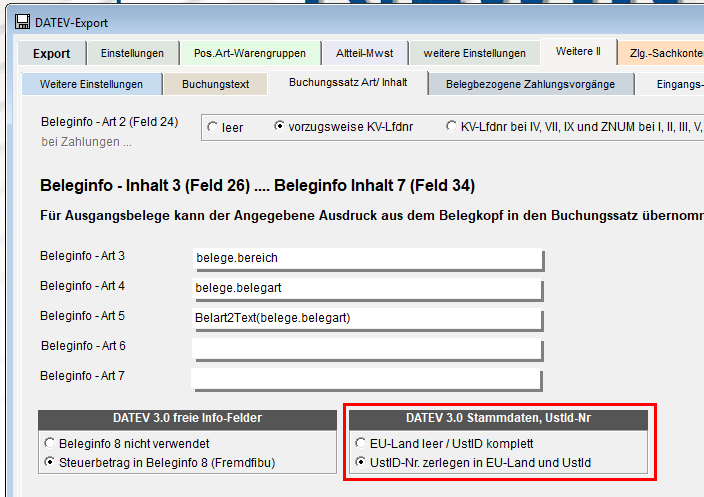Click 'DATEV 3.0 freie Info-Felder' header
Viewport: 704px width, 497px height.
(x=187, y=418)
